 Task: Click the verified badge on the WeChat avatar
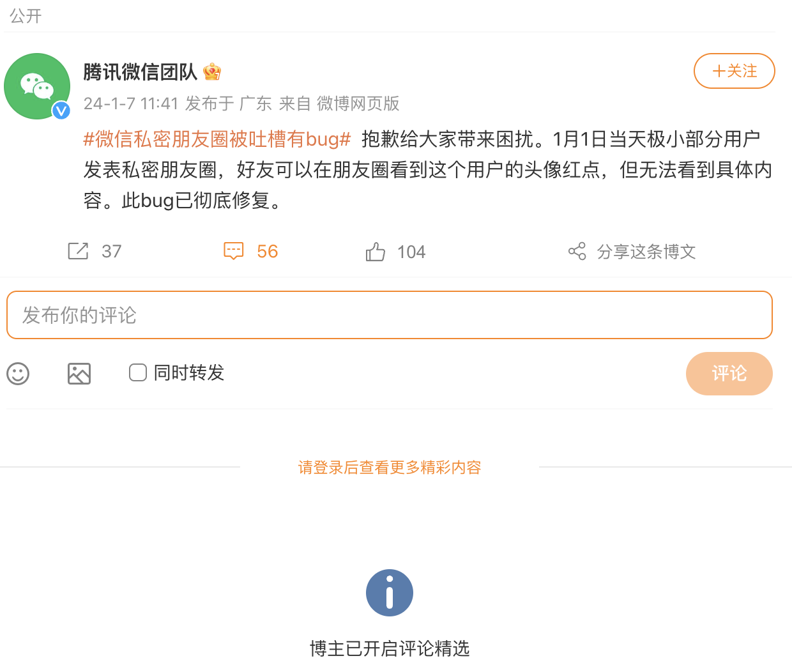(x=61, y=110)
